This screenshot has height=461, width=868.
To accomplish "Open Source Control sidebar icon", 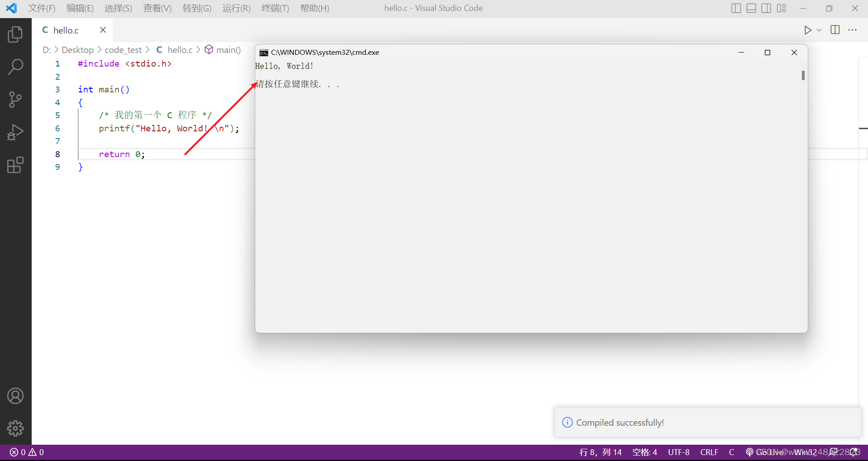I will [15, 100].
